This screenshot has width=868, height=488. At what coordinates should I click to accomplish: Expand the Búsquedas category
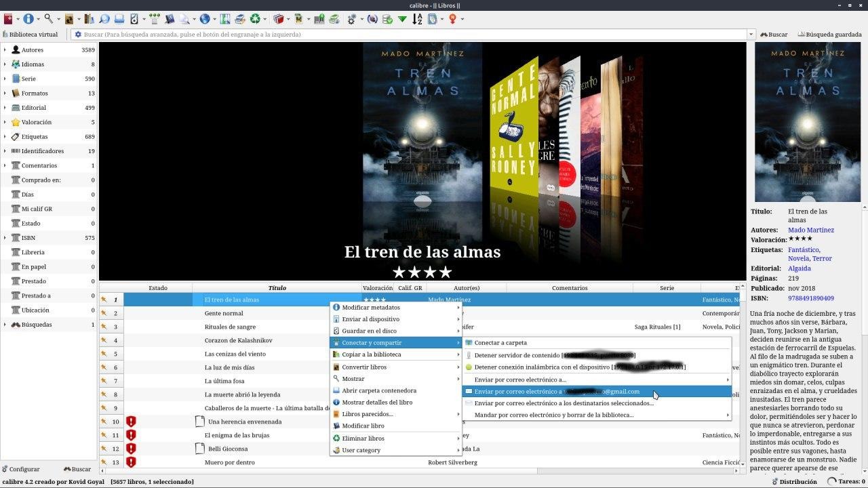pyautogui.click(x=5, y=325)
